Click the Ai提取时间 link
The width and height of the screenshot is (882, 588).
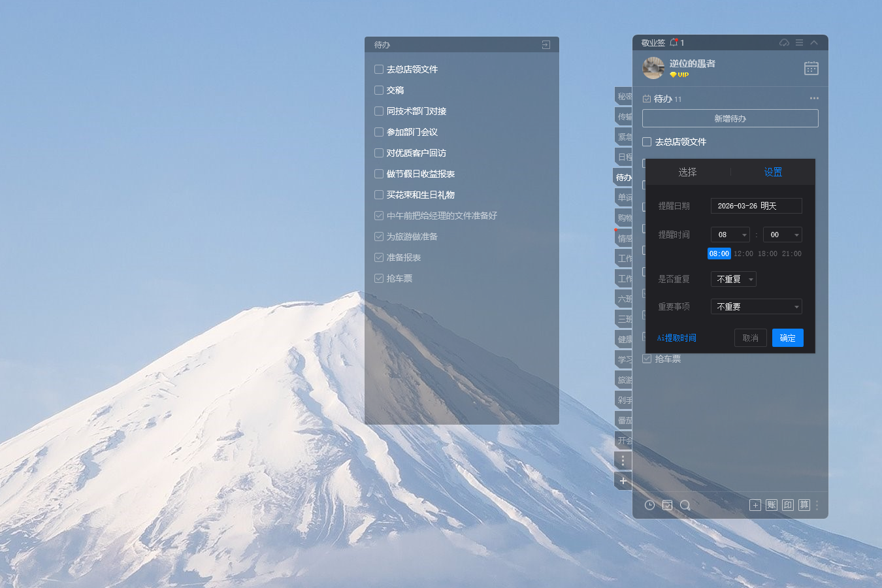click(676, 338)
